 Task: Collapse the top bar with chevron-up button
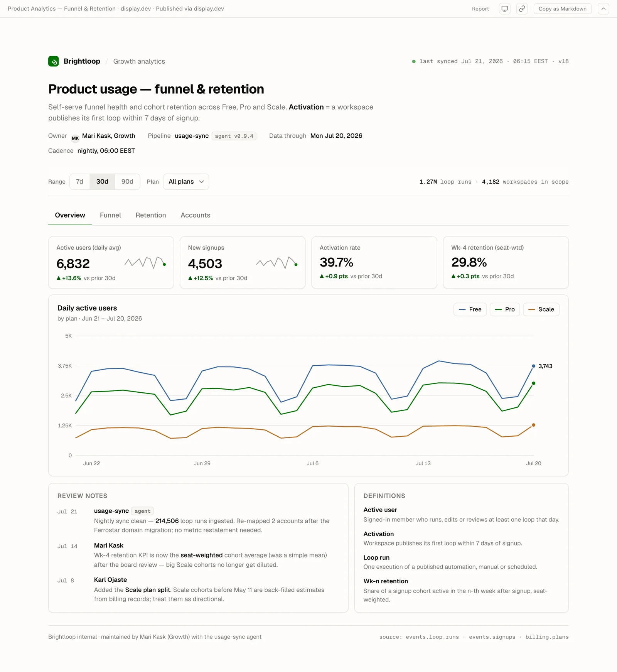click(603, 8)
